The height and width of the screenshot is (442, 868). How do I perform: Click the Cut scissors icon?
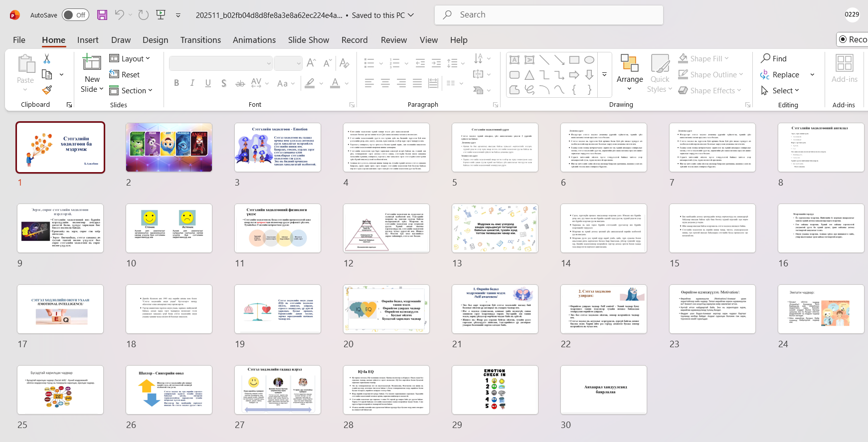[47, 59]
